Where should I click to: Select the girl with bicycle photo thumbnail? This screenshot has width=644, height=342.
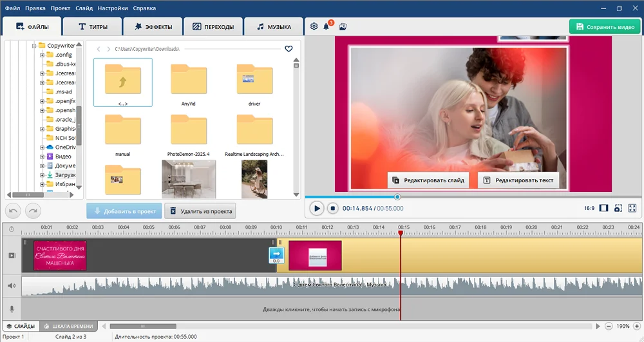click(254, 179)
